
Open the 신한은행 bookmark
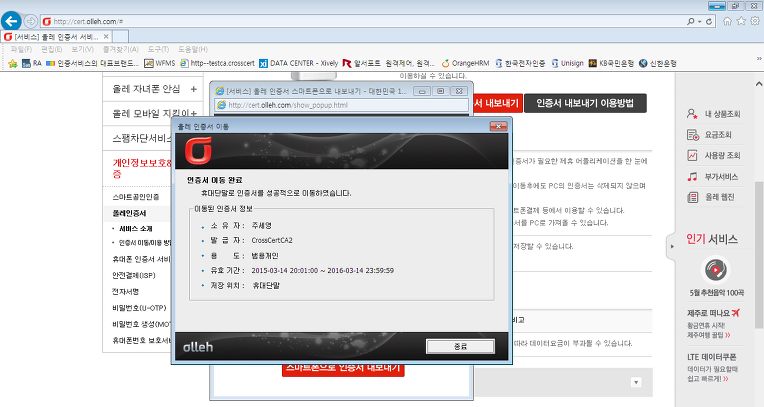click(x=658, y=63)
